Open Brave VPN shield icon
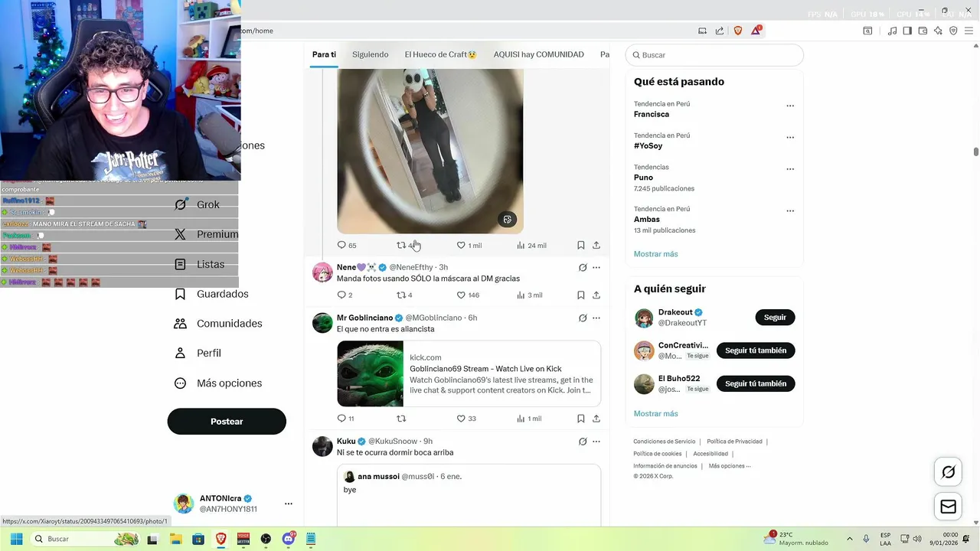The height and width of the screenshot is (551, 980). click(x=953, y=31)
